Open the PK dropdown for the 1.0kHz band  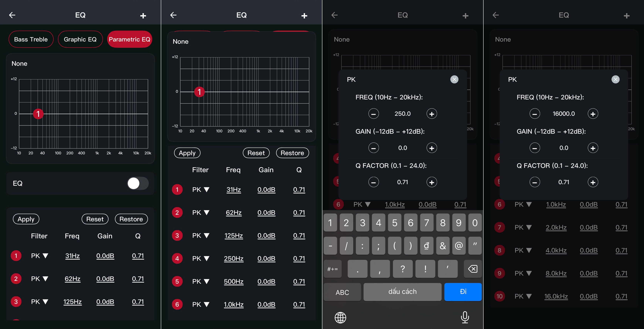pyautogui.click(x=201, y=304)
